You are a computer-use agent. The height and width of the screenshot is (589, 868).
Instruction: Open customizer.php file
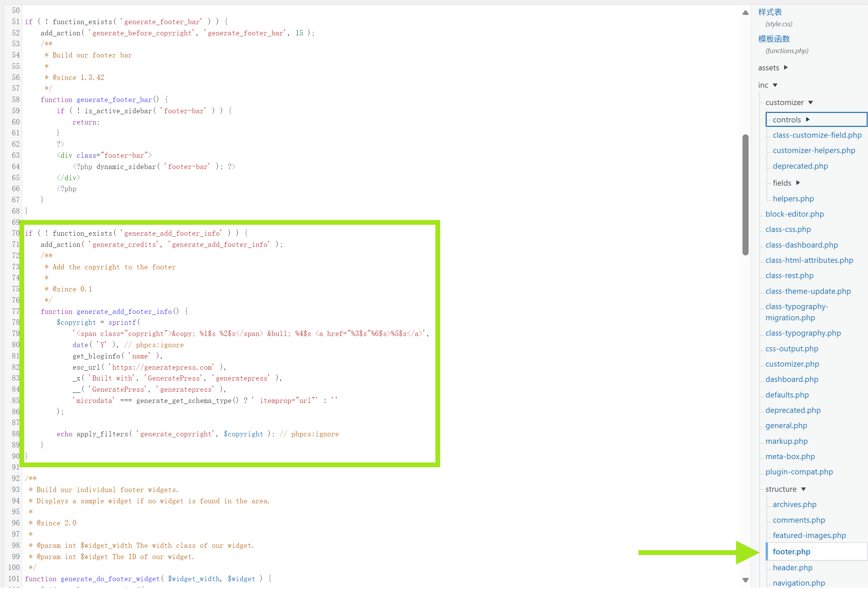click(x=792, y=364)
